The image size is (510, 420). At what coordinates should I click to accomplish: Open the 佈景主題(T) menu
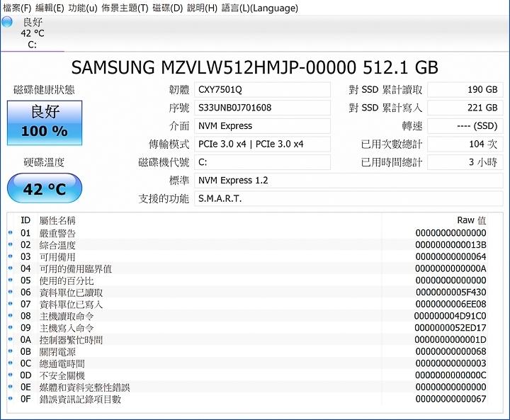125,8
